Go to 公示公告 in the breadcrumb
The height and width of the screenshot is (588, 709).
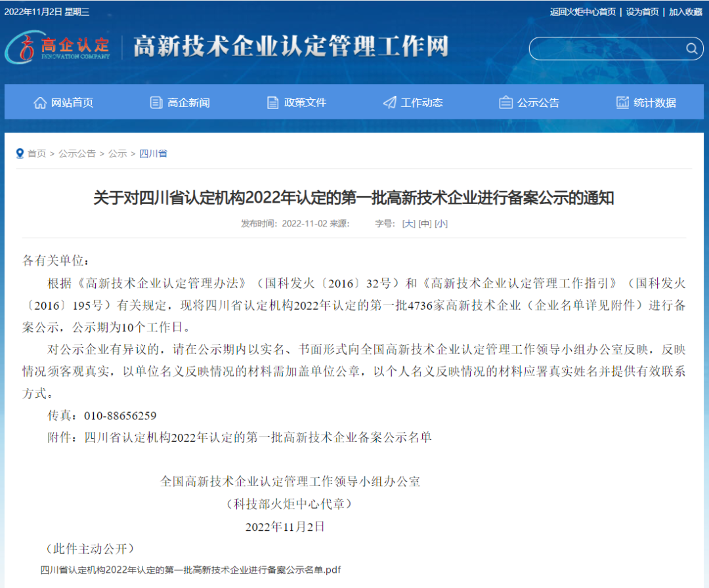(x=77, y=153)
